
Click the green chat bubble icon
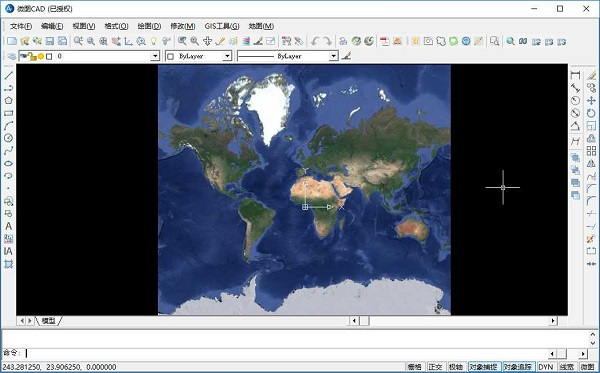point(453,41)
